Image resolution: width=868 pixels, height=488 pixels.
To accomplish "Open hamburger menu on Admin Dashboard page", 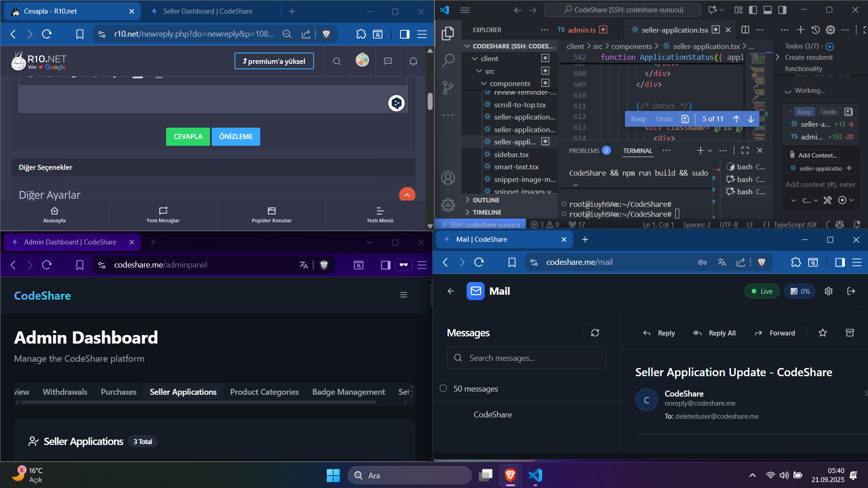I will point(404,295).
